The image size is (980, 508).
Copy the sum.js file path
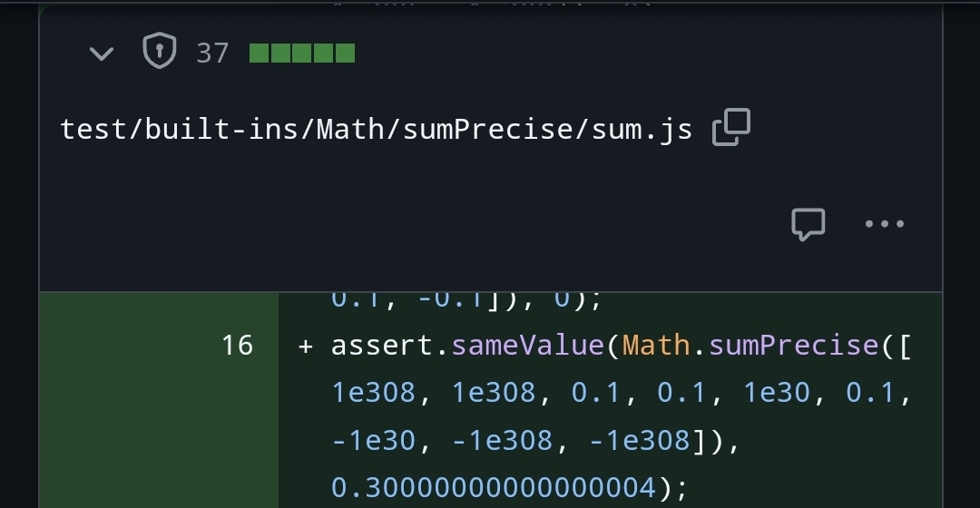pos(731,128)
